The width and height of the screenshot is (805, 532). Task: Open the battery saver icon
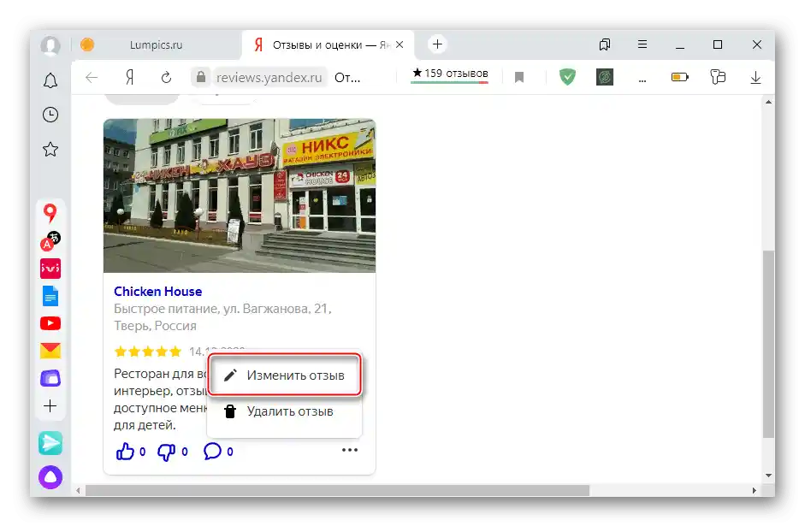point(680,78)
